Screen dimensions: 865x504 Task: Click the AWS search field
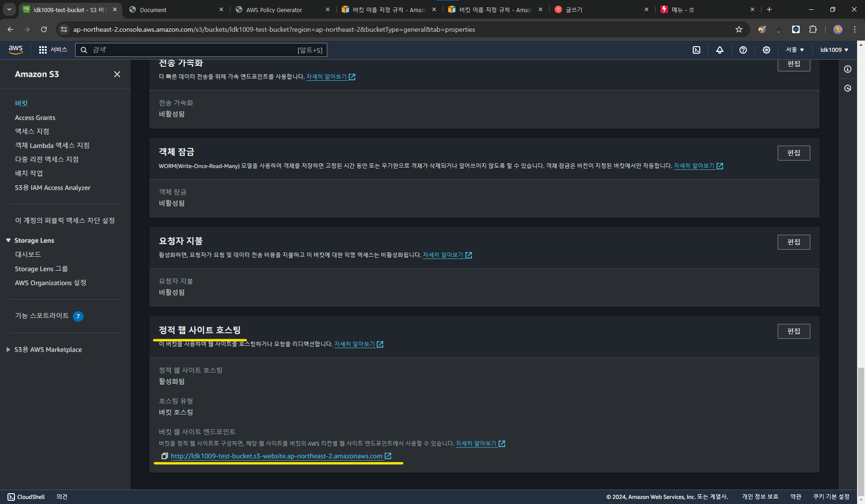click(x=201, y=50)
